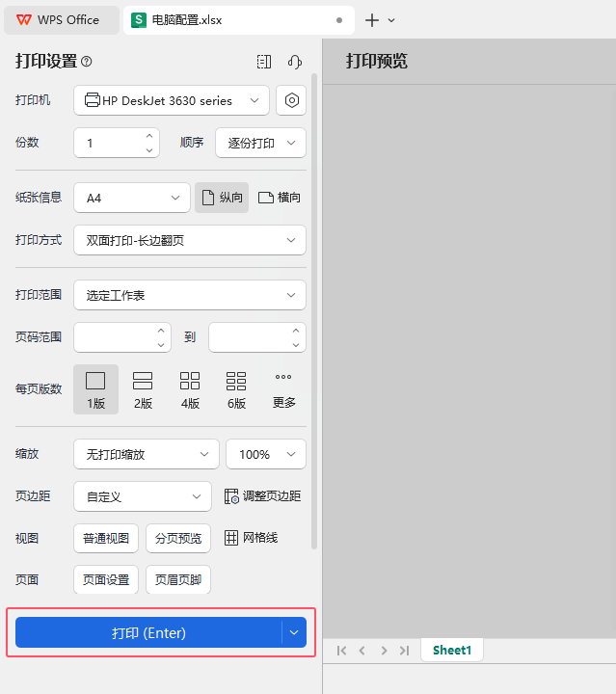Image resolution: width=616 pixels, height=694 pixels.
Task: Open the 选定工作表 print range dropdown
Action: [x=190, y=295]
